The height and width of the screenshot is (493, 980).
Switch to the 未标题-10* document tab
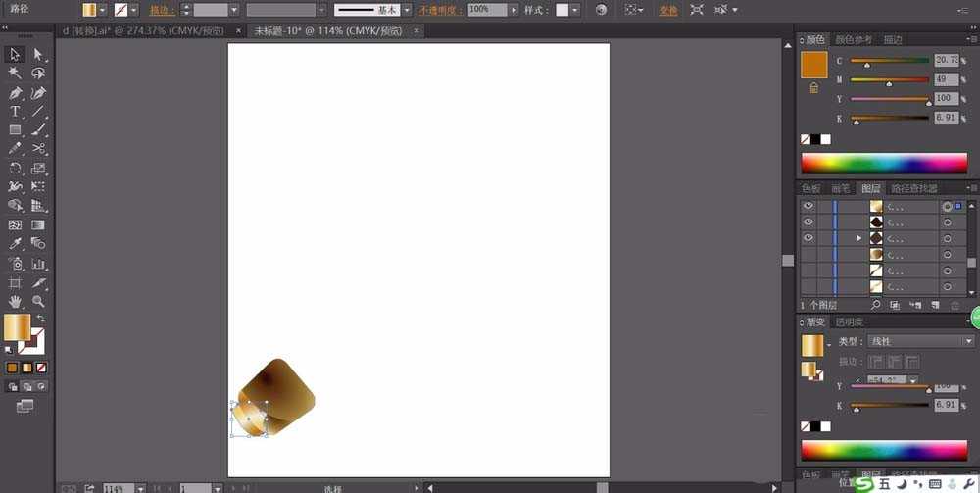point(328,30)
